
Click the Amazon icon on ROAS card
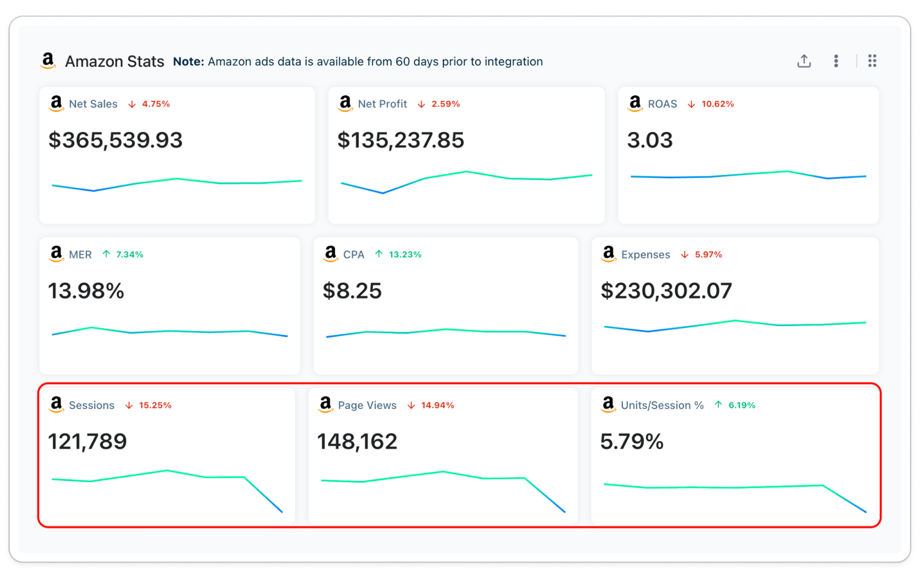click(635, 103)
